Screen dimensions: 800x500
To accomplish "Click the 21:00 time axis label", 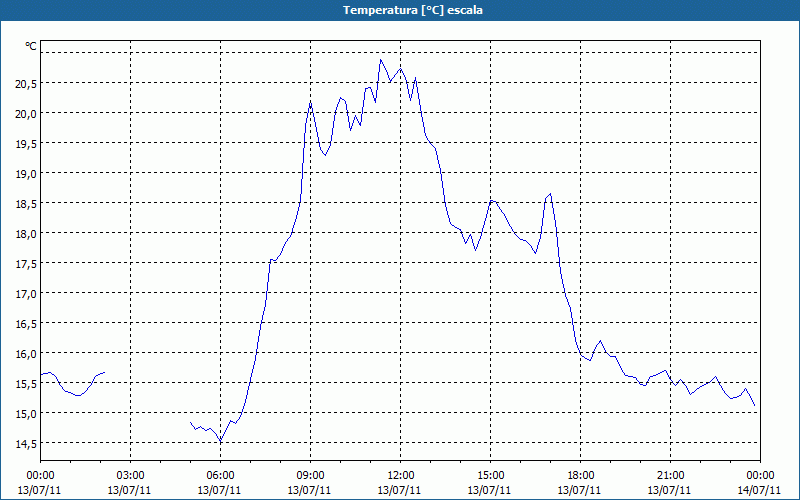I will 670,476.
